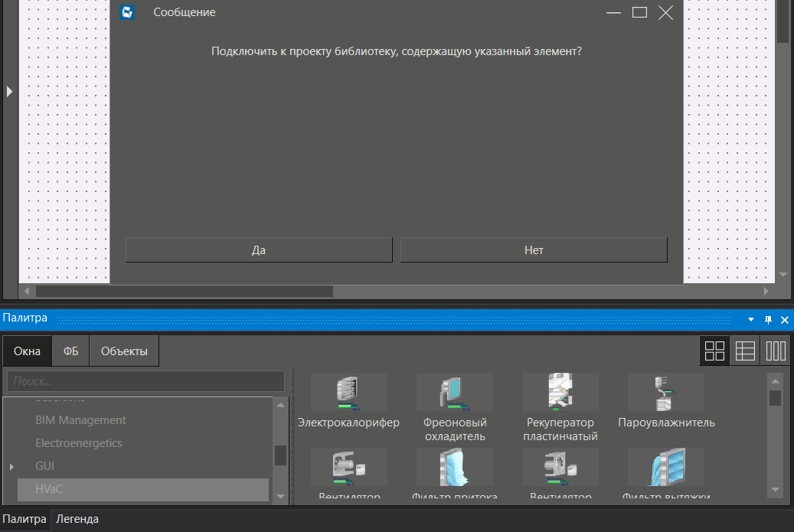Screen dimensions: 794x532
Task: Switch palette to column view
Action: [x=776, y=351]
